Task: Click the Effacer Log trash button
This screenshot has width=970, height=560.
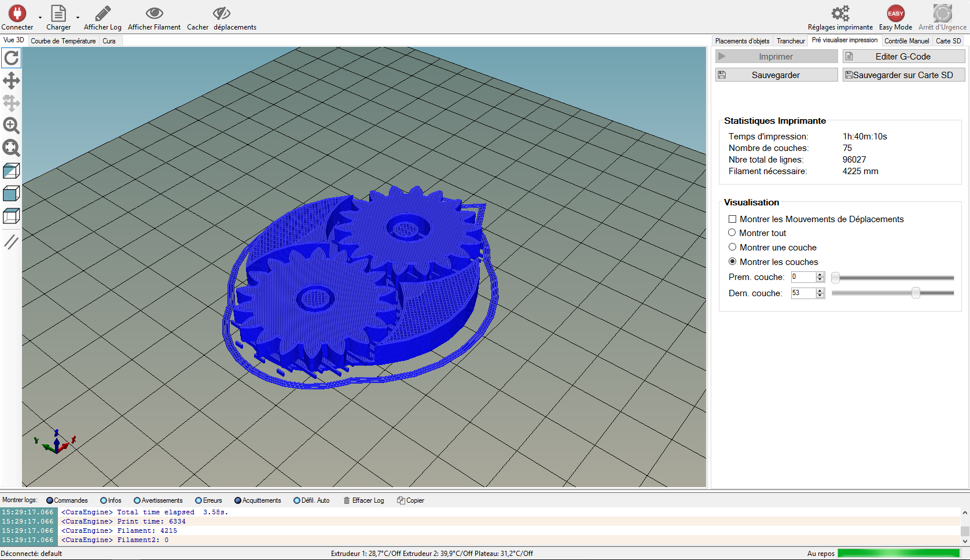Action: tap(363, 500)
